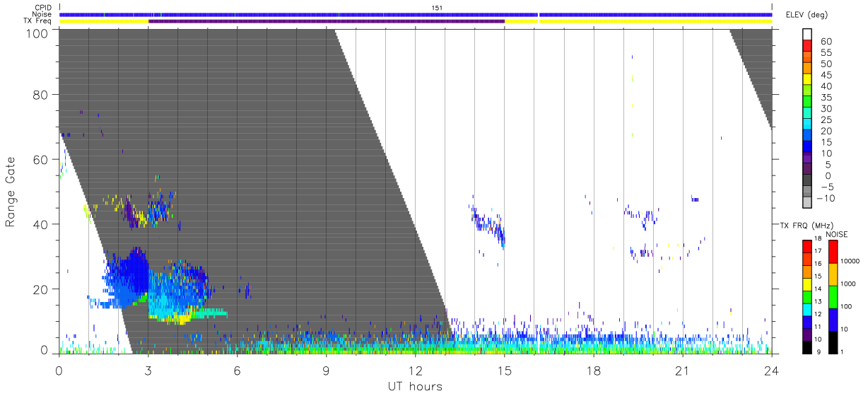This screenshot has width=868, height=401.
Task: Select the yellow 1000–10000 noise swatch
Action: 833,274
